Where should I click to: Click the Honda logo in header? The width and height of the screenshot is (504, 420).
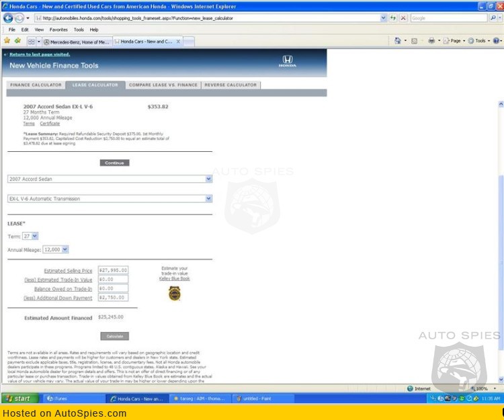tap(288, 60)
